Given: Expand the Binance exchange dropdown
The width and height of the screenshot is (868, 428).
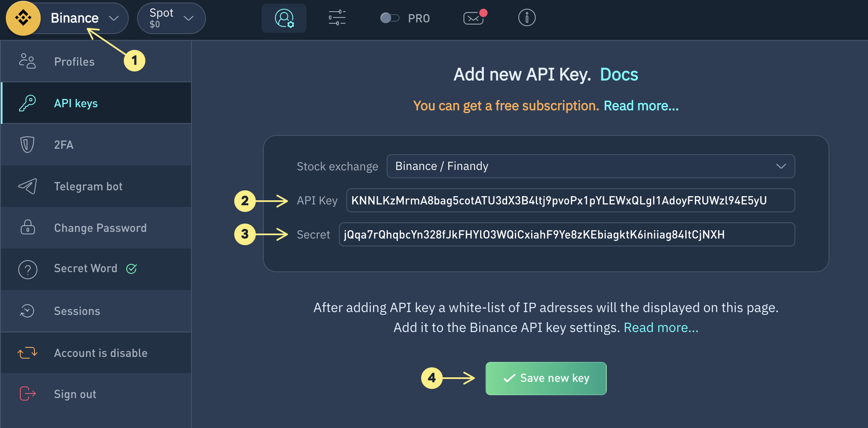Looking at the screenshot, I should (113, 18).
